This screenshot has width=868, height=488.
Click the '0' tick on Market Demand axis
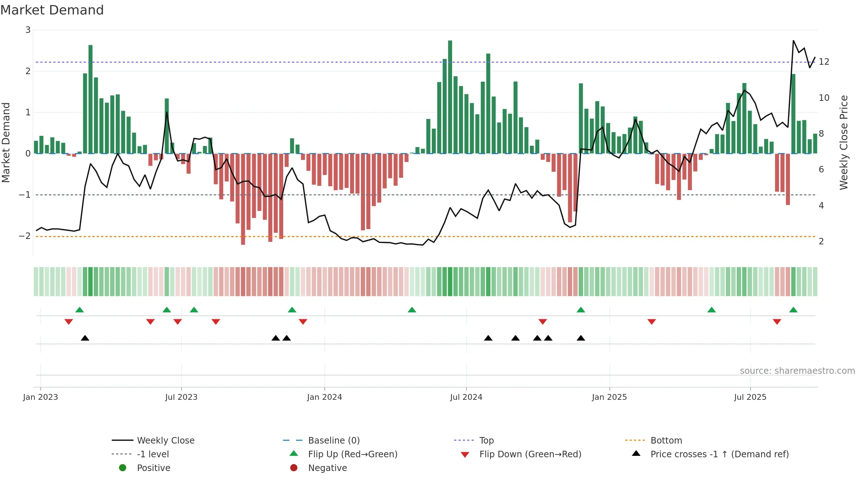[x=28, y=154]
